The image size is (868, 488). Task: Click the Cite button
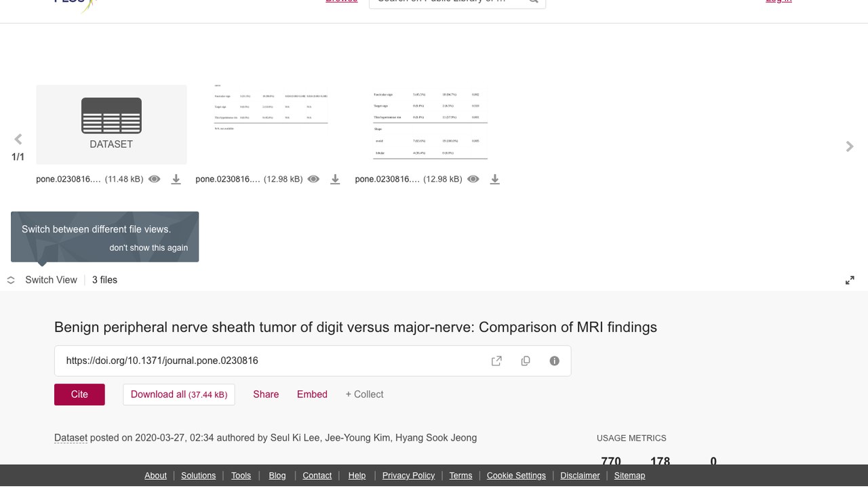point(79,394)
